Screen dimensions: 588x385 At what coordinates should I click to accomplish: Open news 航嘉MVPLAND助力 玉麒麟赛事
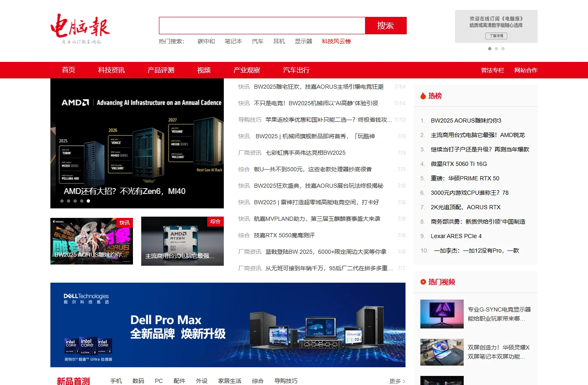(317, 219)
